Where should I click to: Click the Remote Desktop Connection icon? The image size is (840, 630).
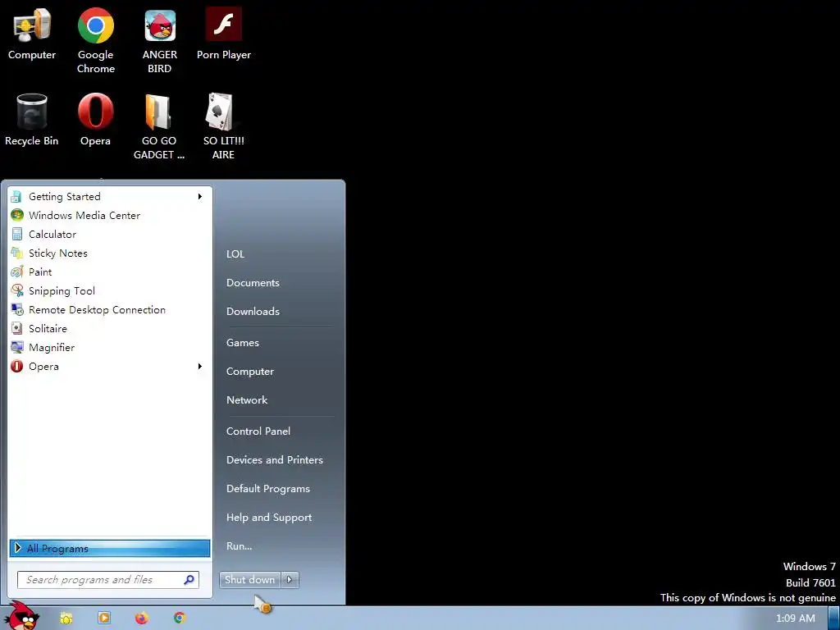pyautogui.click(x=16, y=309)
